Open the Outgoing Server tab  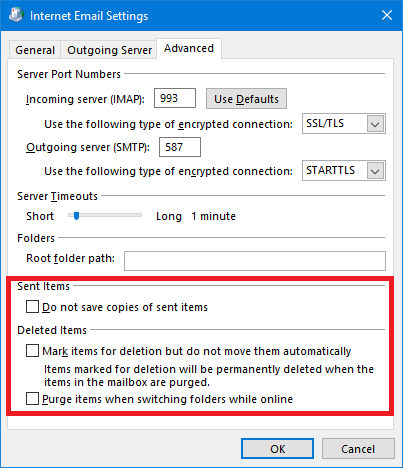tap(109, 50)
